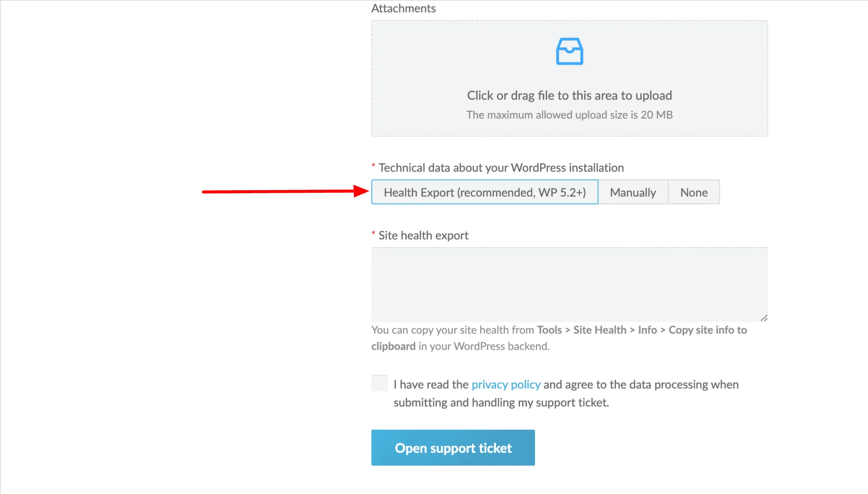Click the 'submitting and handling my support ticket' text

tap(501, 403)
